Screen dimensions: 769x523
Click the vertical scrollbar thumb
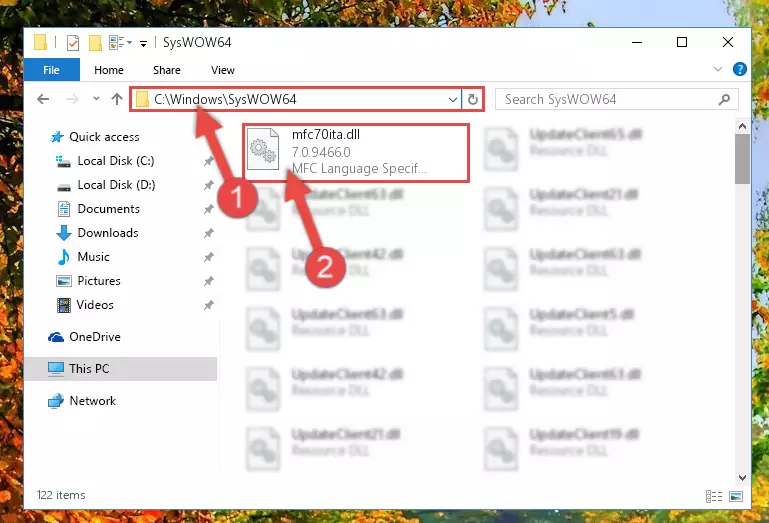coord(742,159)
